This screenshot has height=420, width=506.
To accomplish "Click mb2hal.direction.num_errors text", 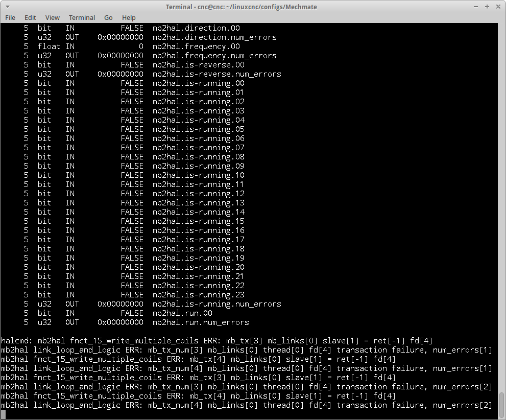I will (214, 37).
